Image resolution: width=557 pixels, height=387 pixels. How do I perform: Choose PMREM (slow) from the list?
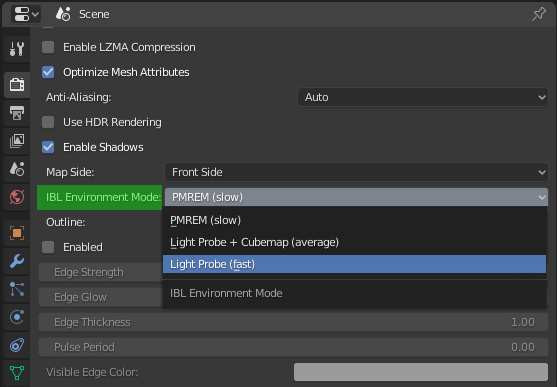pyautogui.click(x=354, y=220)
